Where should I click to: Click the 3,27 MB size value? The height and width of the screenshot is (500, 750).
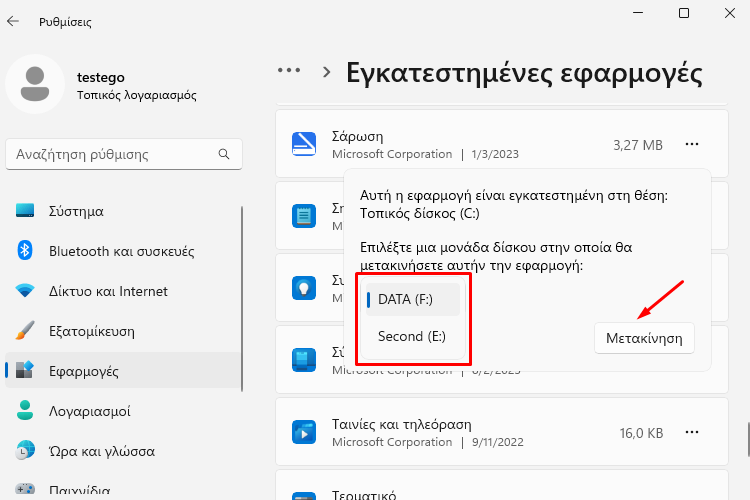[638, 145]
